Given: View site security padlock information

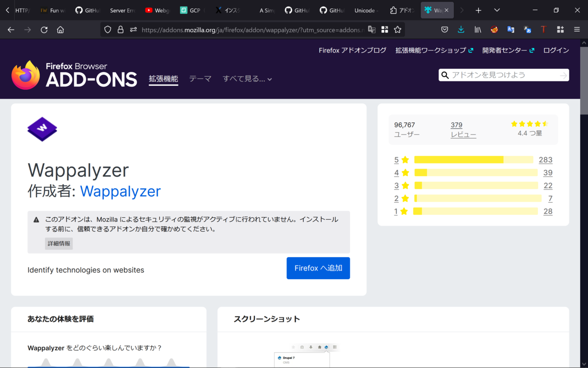Looking at the screenshot, I should pos(121,30).
